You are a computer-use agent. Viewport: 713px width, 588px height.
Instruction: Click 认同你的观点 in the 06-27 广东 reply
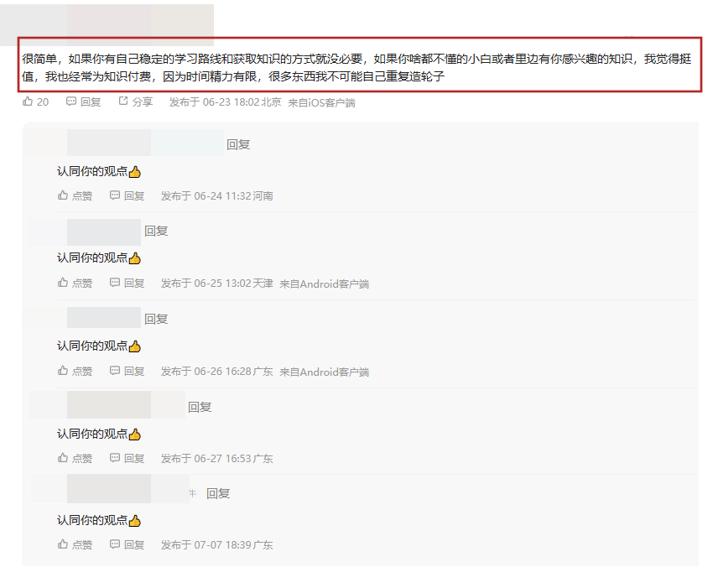tap(92, 434)
